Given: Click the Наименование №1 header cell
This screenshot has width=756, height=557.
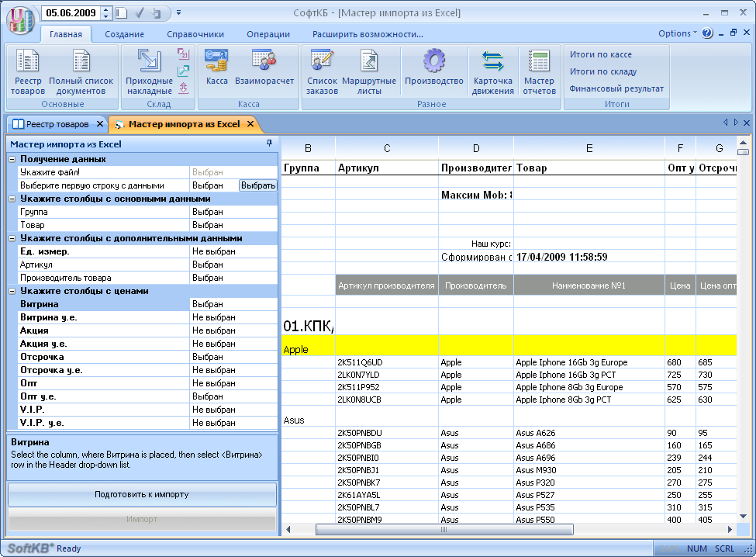Looking at the screenshot, I should point(589,285).
